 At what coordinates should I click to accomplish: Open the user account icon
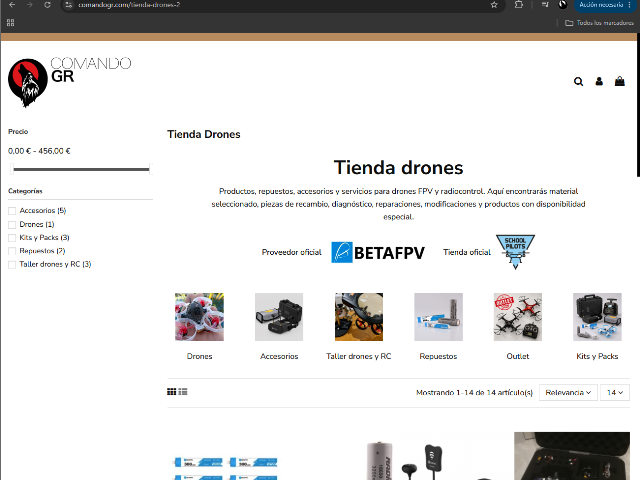(x=599, y=81)
